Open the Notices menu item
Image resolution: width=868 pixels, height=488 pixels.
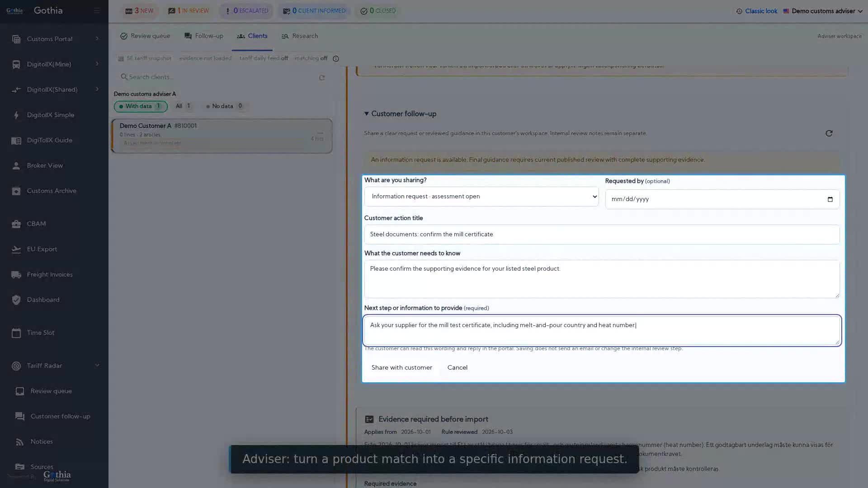(42, 442)
